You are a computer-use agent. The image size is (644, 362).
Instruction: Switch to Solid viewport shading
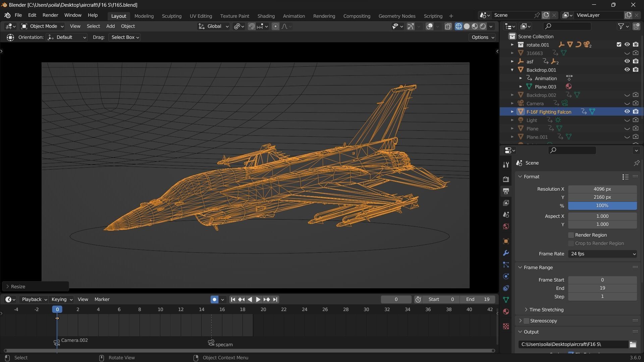click(x=467, y=26)
